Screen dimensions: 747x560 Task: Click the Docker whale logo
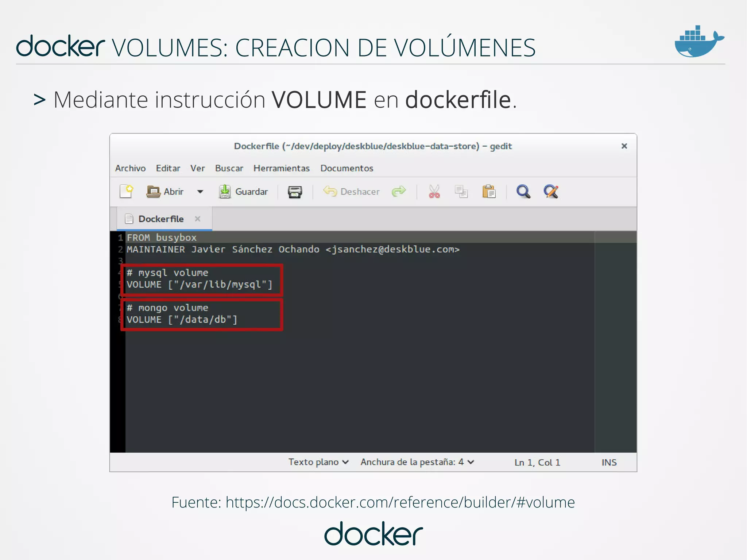pos(699,41)
